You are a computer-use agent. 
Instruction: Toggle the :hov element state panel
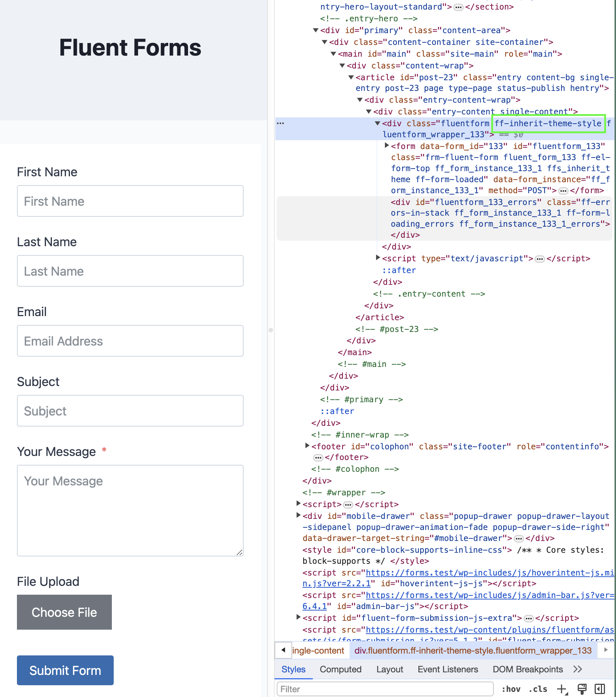(511, 689)
